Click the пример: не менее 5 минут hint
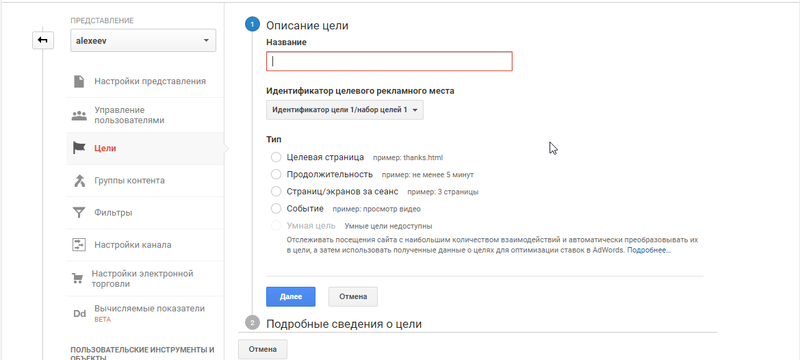 (x=428, y=175)
